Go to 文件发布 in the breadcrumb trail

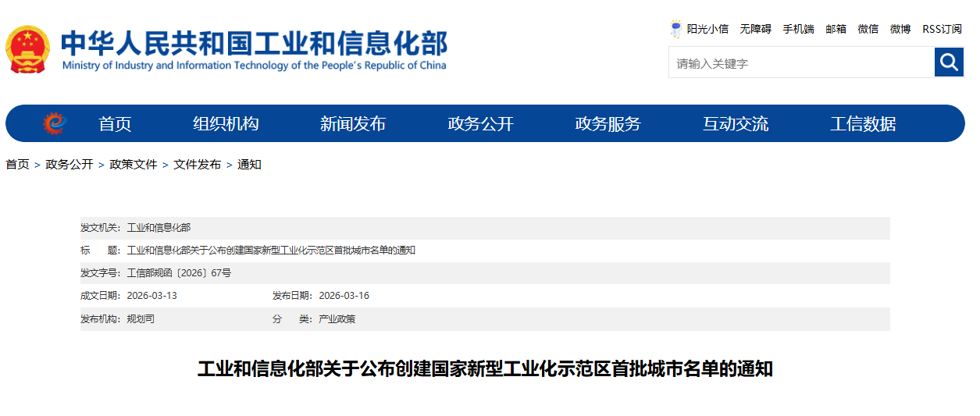click(x=197, y=165)
